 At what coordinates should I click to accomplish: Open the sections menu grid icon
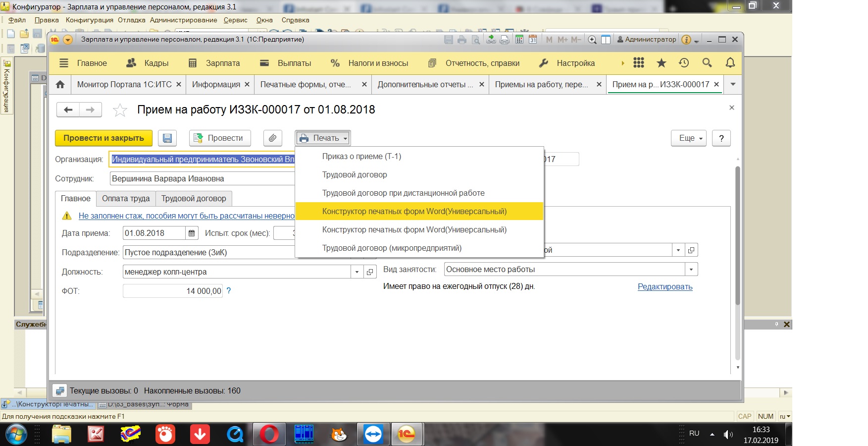pyautogui.click(x=639, y=63)
